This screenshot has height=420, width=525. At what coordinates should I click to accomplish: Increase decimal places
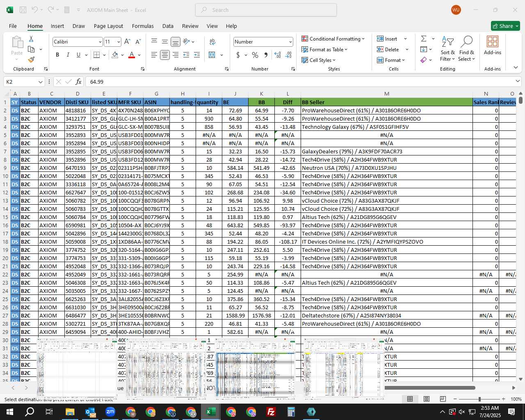click(x=278, y=55)
